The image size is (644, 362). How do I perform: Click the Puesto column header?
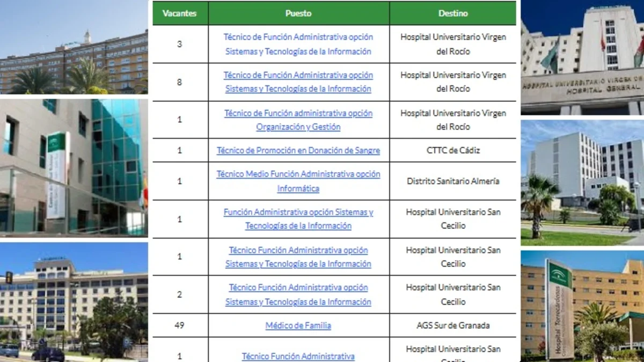tap(298, 13)
